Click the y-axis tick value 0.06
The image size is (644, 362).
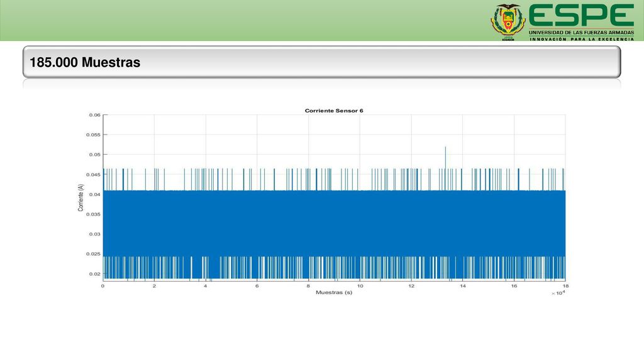pyautogui.click(x=95, y=115)
